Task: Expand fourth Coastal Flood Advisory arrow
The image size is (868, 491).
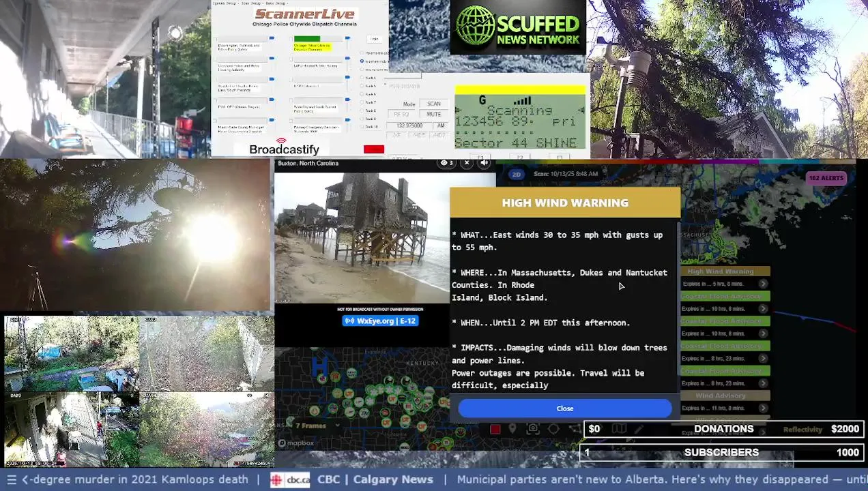Action: [763, 383]
